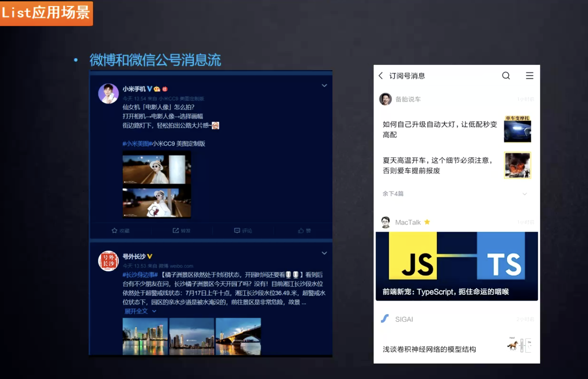Open JS TS banner article 前端新宠：TypeScript
Screen dimensions: 588x379
(x=457, y=266)
